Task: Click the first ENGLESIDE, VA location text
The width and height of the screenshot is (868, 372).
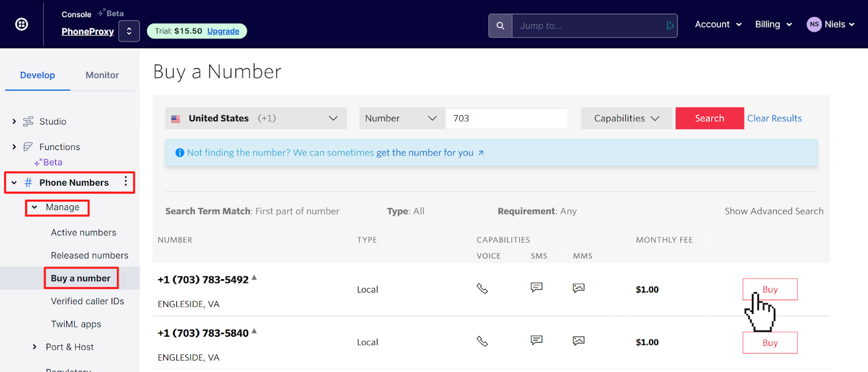Action: coord(189,304)
